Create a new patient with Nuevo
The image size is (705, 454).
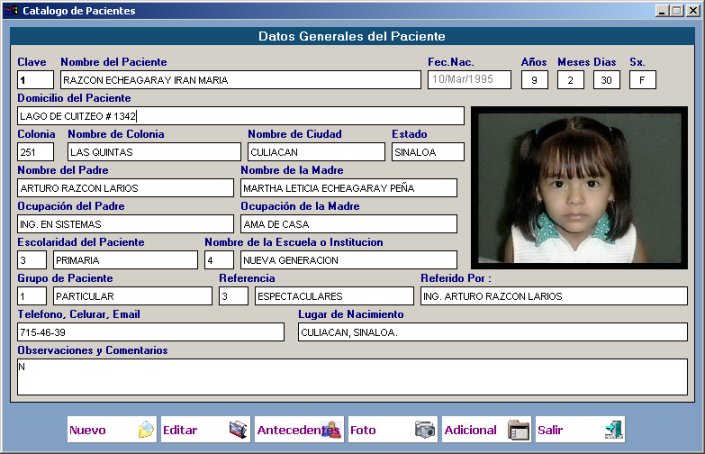[112, 429]
